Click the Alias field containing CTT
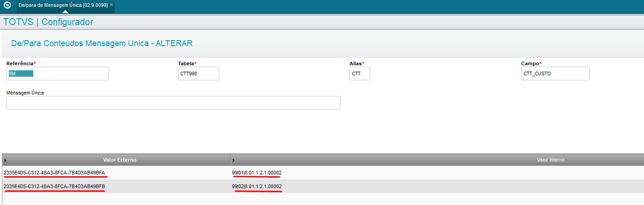The height and width of the screenshot is (205, 644). (360, 74)
